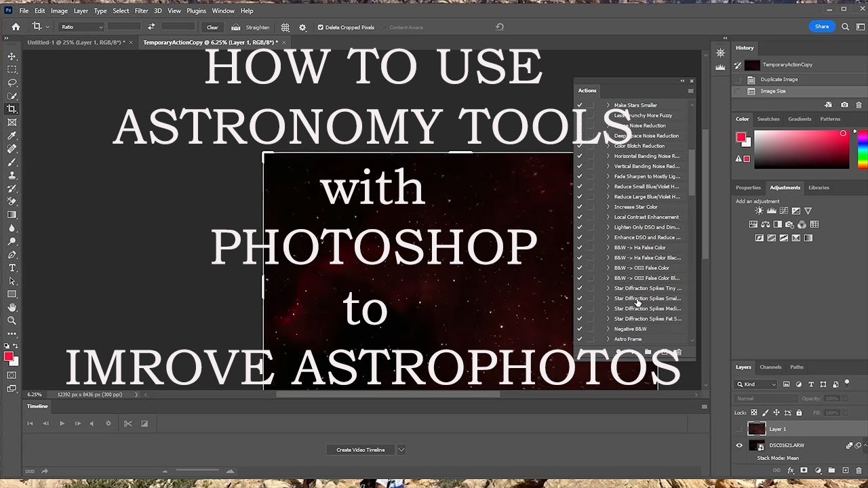Select the Rectangle shape tool

tap(12, 294)
